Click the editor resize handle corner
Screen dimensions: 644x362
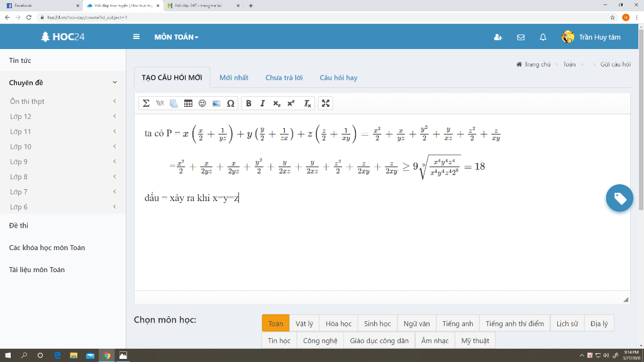[x=626, y=300]
